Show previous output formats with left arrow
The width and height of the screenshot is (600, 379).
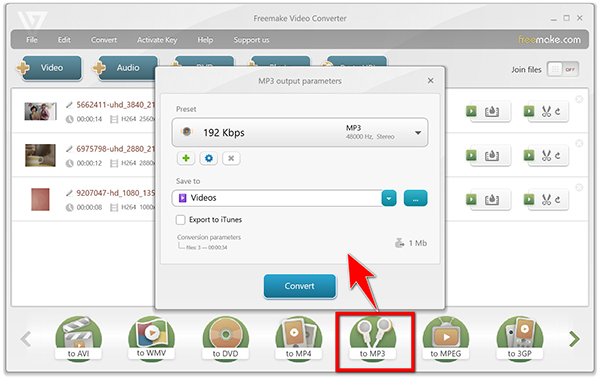point(26,339)
